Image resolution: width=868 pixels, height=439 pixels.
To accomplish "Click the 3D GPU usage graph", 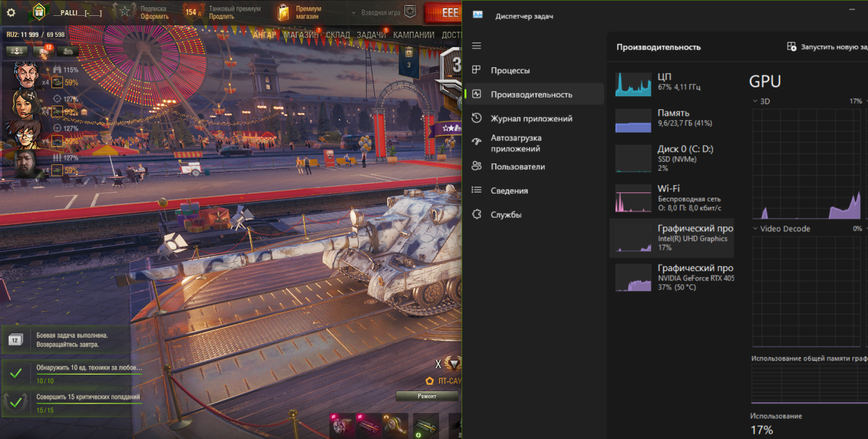I will pos(808,163).
